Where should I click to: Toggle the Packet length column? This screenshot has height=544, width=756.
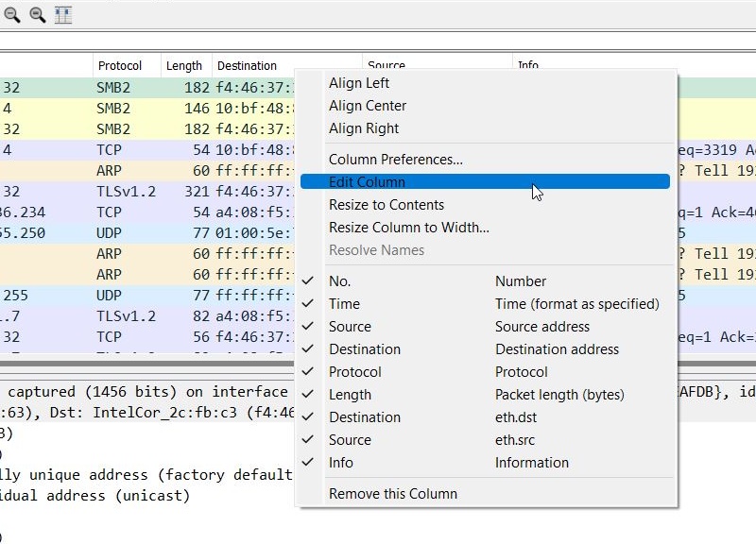point(350,395)
